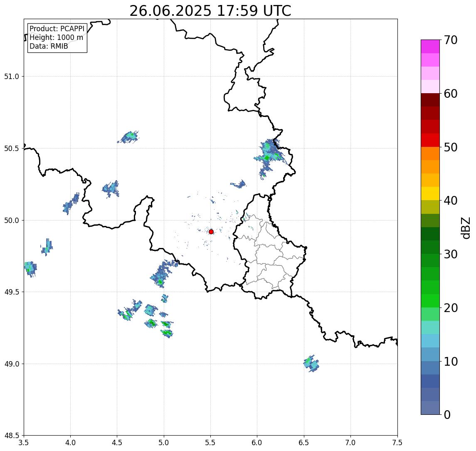Click colorbar tick label 10
Image resolution: width=476 pixels, height=451 pixels.
(450, 362)
